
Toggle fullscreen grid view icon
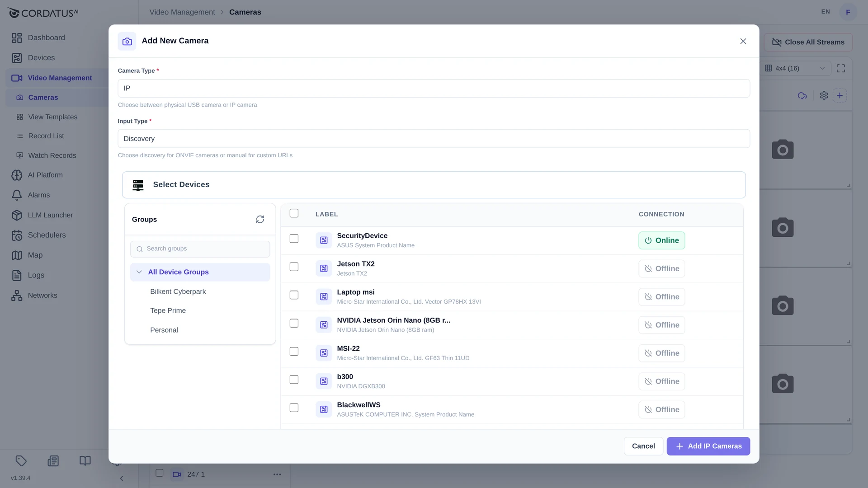pos(841,68)
